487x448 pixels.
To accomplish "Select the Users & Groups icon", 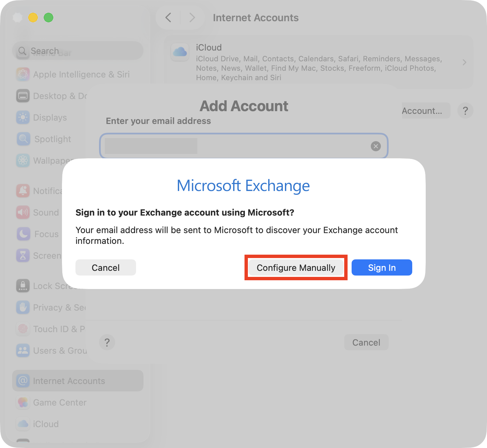I will [x=23, y=350].
